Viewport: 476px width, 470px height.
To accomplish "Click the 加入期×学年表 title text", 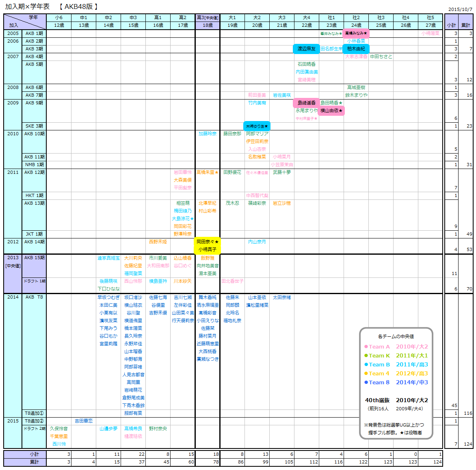I will 27,6.
